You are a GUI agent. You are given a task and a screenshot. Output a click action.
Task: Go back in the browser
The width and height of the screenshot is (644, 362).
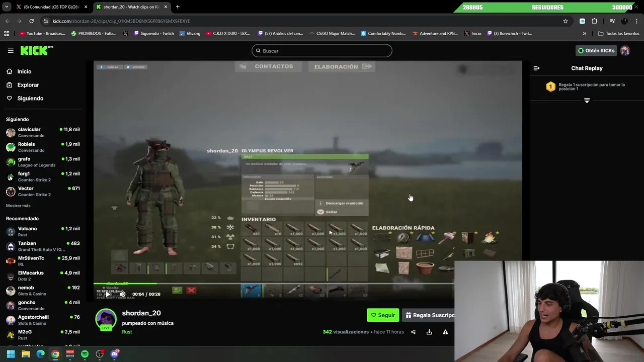(x=7, y=21)
